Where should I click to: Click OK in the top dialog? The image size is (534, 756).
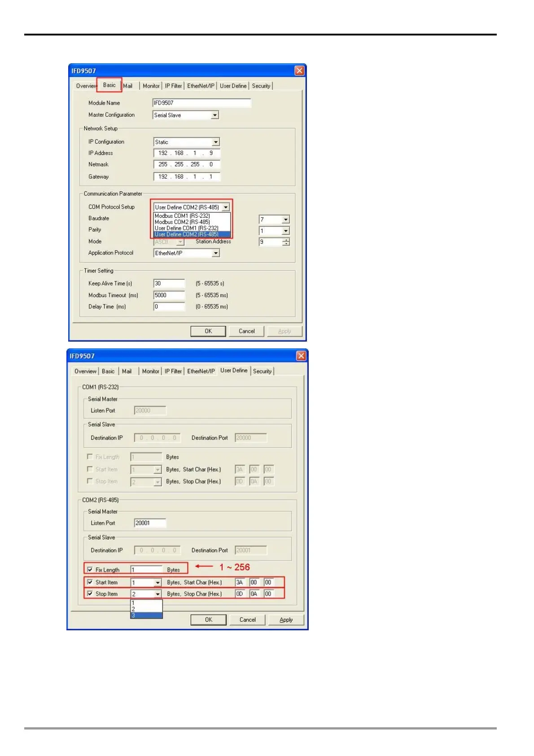208,331
